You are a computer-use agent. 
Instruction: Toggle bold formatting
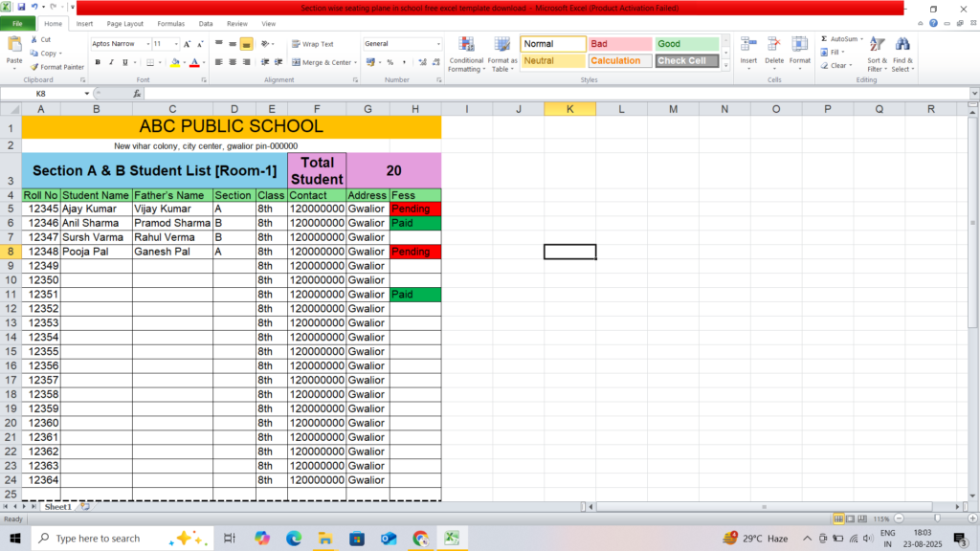[x=97, y=62]
